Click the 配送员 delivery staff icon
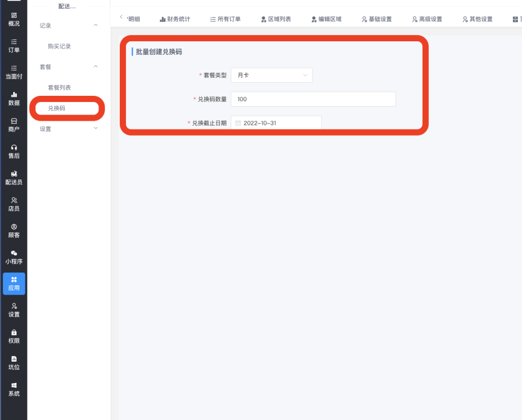The height and width of the screenshot is (420, 522). click(14, 178)
